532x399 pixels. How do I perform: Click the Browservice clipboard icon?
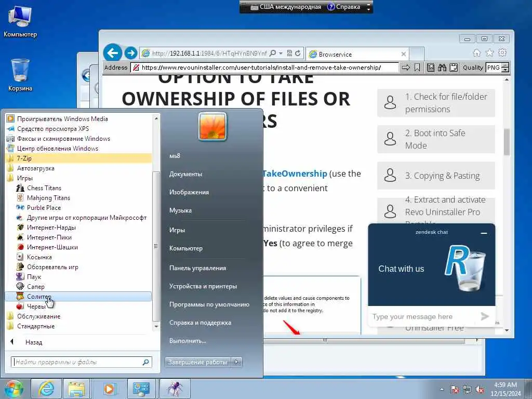(x=454, y=68)
